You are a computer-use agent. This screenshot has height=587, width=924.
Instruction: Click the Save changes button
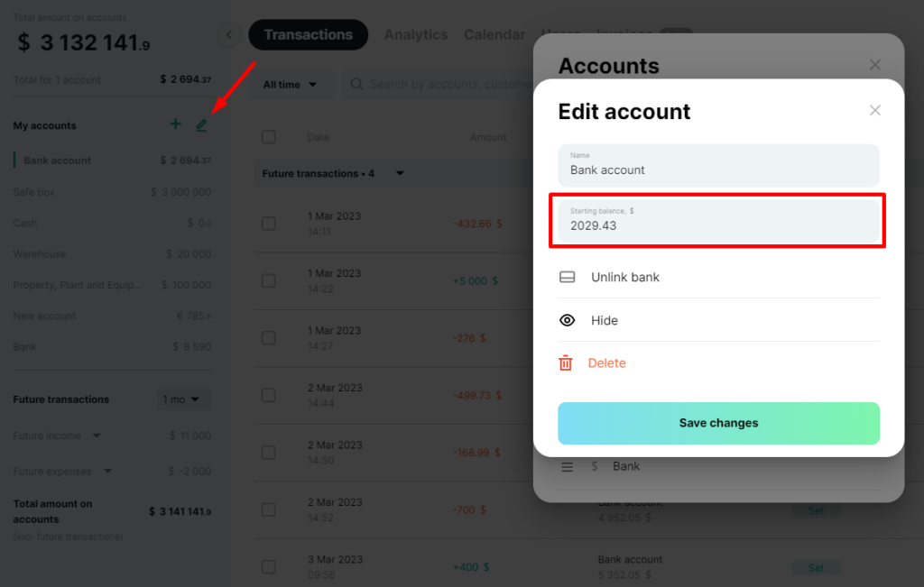718,423
